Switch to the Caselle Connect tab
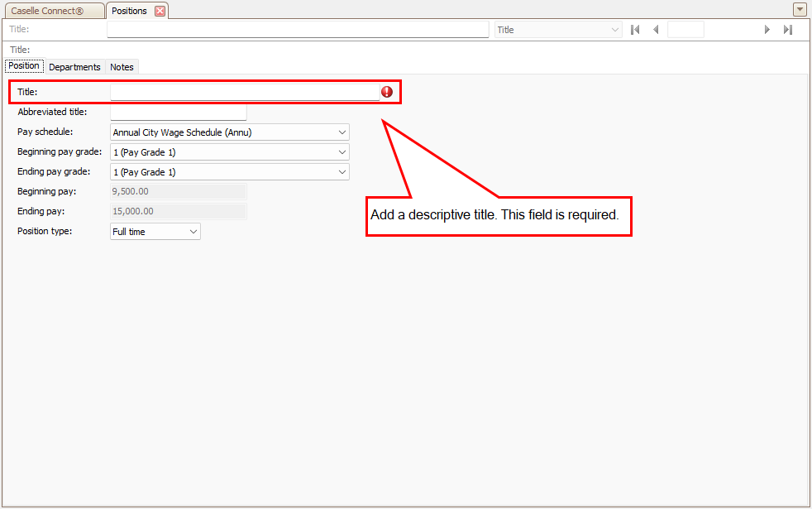Screen dimensions: 812x509 click(x=54, y=11)
